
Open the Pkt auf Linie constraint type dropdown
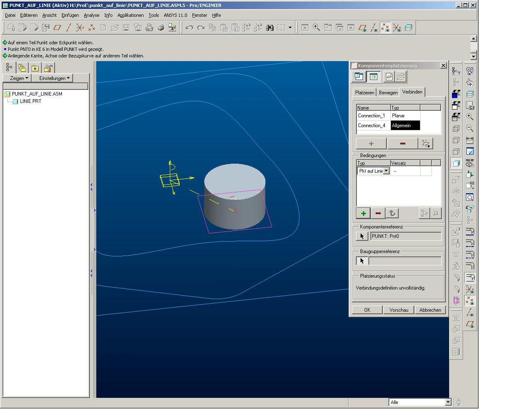point(386,171)
